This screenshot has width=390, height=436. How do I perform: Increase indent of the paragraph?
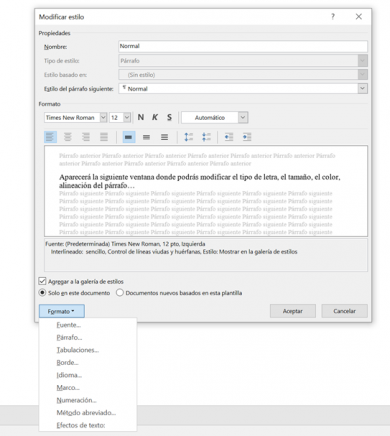[247, 137]
